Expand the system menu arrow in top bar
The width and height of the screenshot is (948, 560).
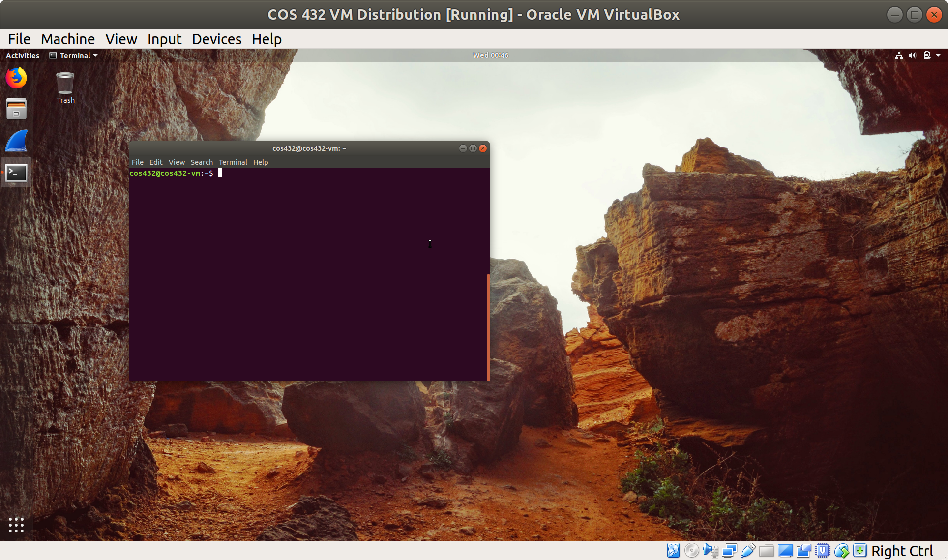tap(938, 55)
